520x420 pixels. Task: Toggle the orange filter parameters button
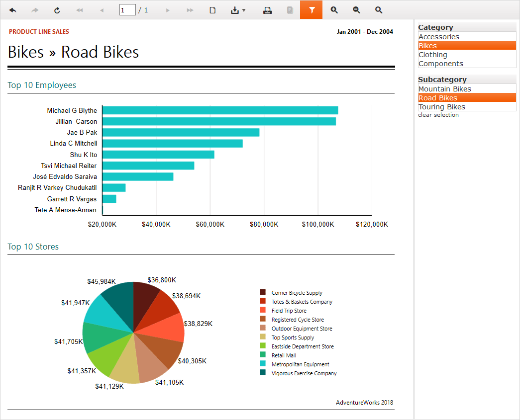point(311,10)
